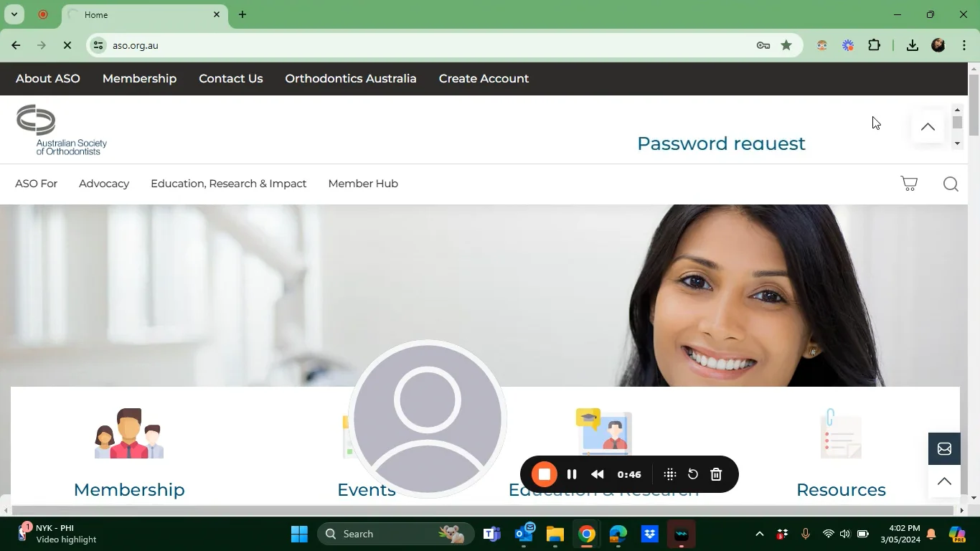Stop the screen recording
The image size is (980, 551).
coord(545,474)
